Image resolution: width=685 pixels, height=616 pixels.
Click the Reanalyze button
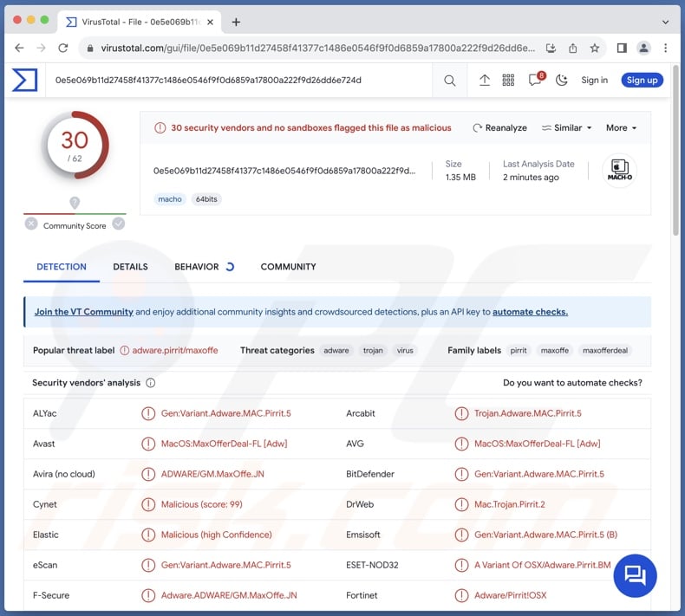point(499,128)
